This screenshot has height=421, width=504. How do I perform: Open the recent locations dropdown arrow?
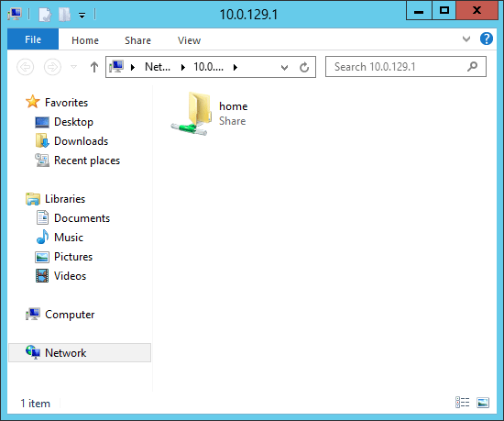pos(73,67)
